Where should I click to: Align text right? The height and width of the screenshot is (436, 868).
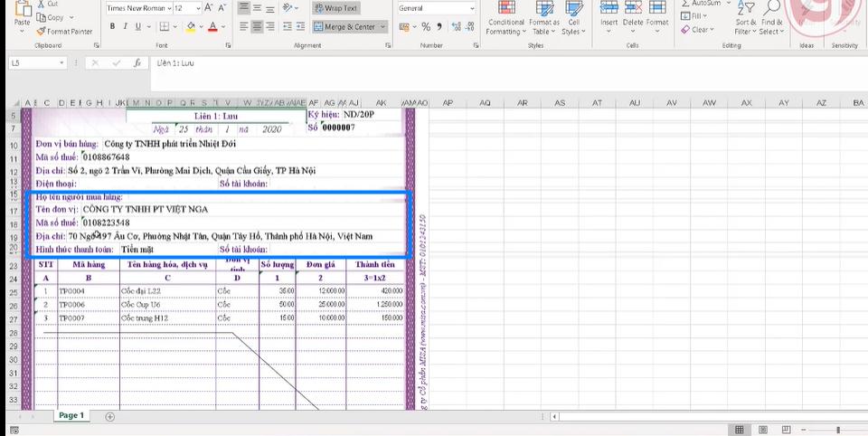click(270, 26)
